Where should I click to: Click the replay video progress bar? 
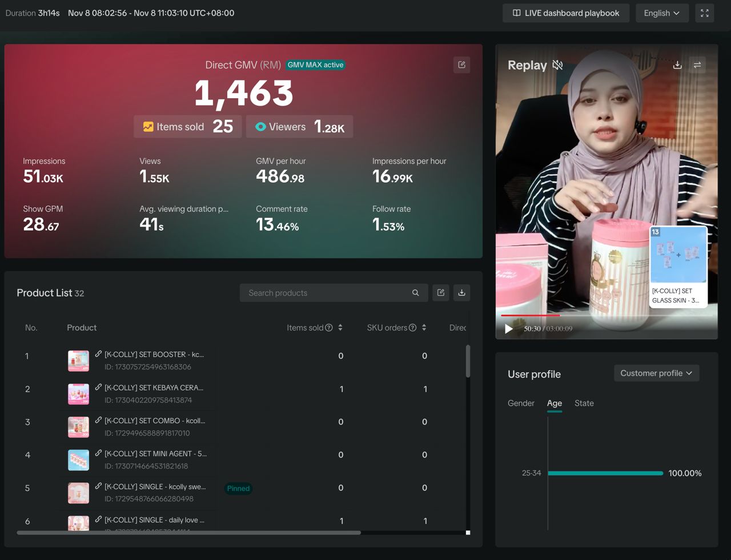click(605, 315)
